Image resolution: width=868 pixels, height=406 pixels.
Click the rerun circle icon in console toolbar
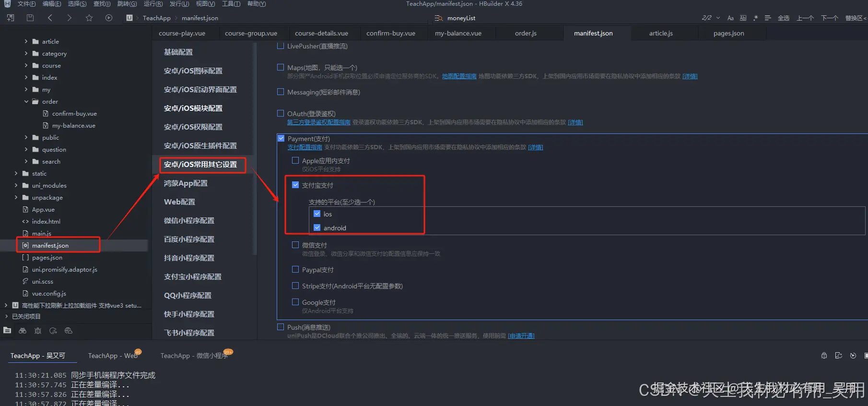pos(853,356)
